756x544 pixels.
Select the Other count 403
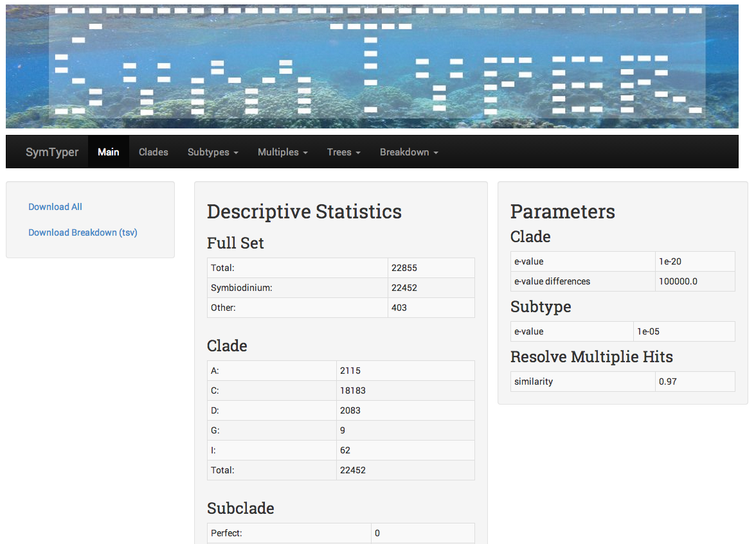(399, 308)
